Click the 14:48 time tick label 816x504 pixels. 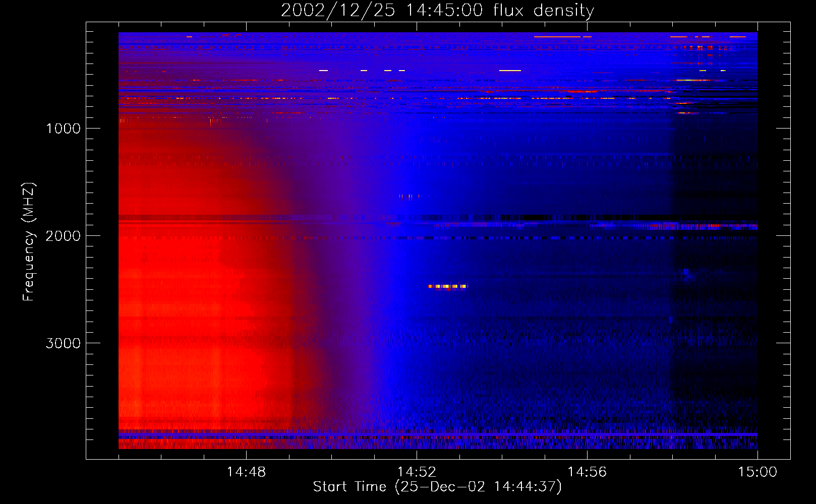[x=246, y=472]
